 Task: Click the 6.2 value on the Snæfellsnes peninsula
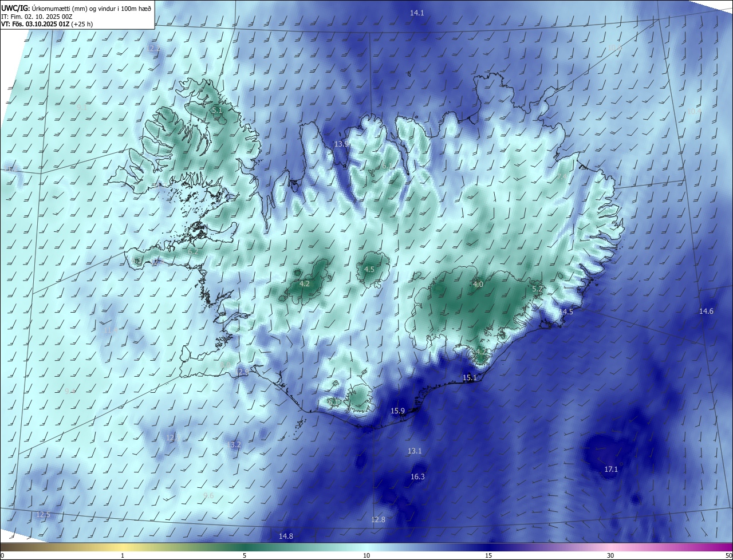[x=193, y=251]
